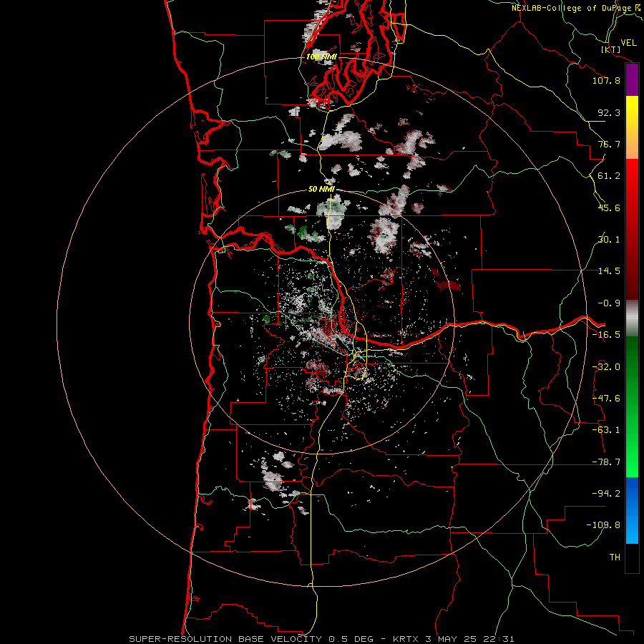
Task: Select the -94.2 velocity scale value
Action: click(x=606, y=494)
